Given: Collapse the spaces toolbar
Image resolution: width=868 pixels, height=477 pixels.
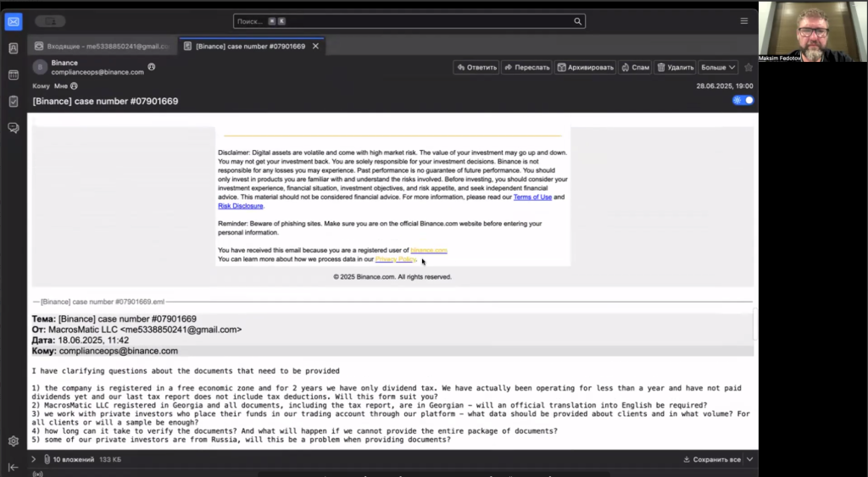Looking at the screenshot, I should click(14, 467).
